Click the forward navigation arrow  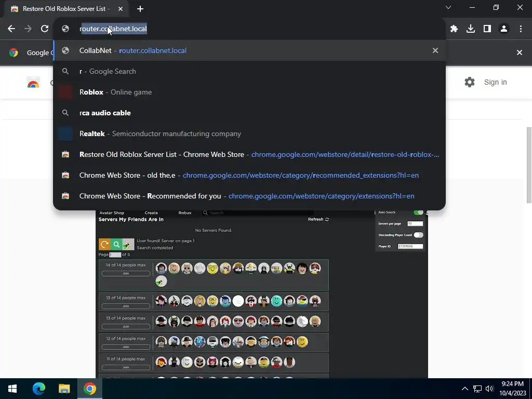tap(28, 29)
